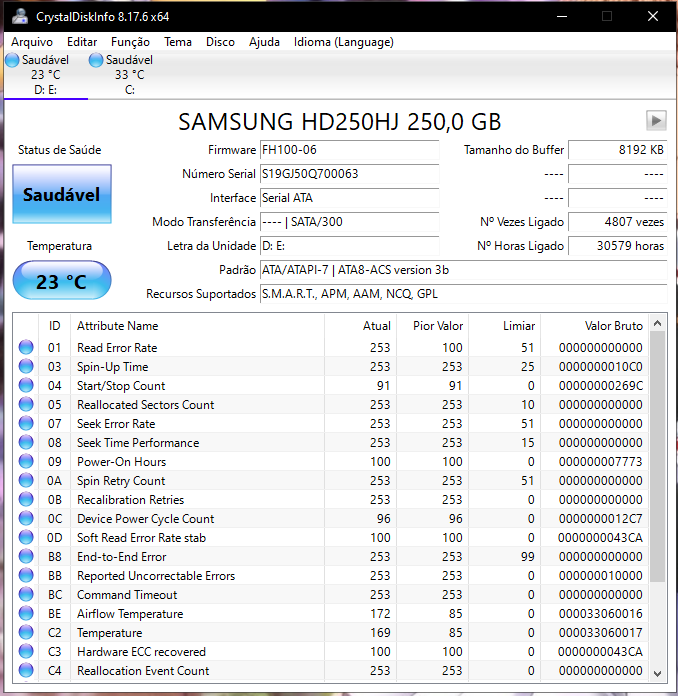Click raw value 000033060016 for Airflow Temperature
Viewport: 678px width, 696px height.
[x=601, y=613]
